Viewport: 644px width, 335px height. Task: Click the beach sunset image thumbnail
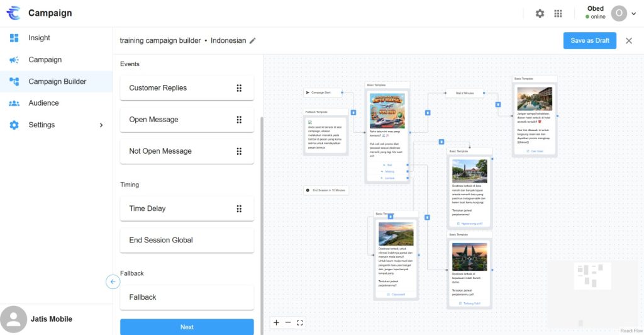[x=396, y=234]
